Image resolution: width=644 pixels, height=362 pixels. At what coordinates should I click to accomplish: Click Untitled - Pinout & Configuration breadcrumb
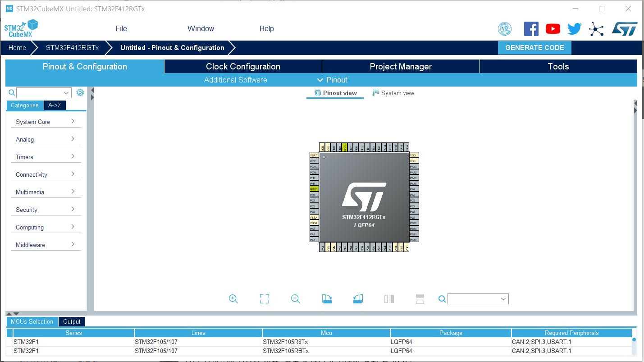click(x=172, y=48)
